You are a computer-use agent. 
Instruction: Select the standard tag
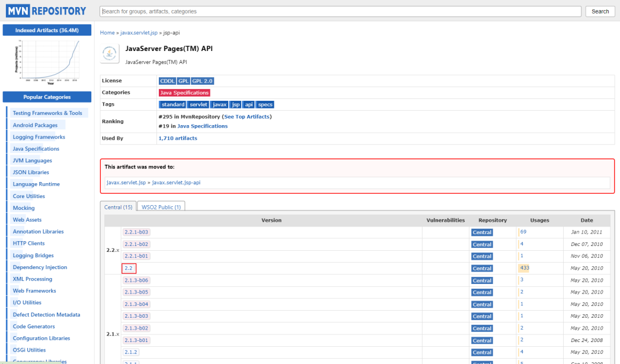point(173,104)
